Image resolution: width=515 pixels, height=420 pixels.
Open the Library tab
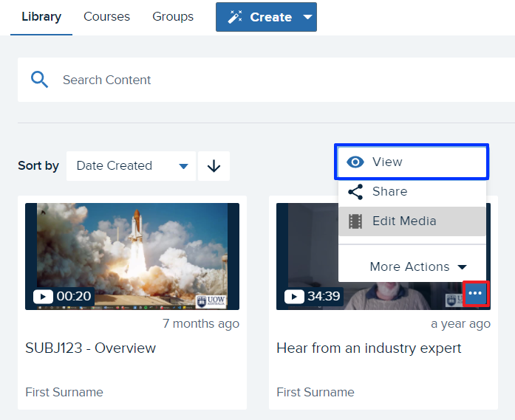click(x=41, y=17)
